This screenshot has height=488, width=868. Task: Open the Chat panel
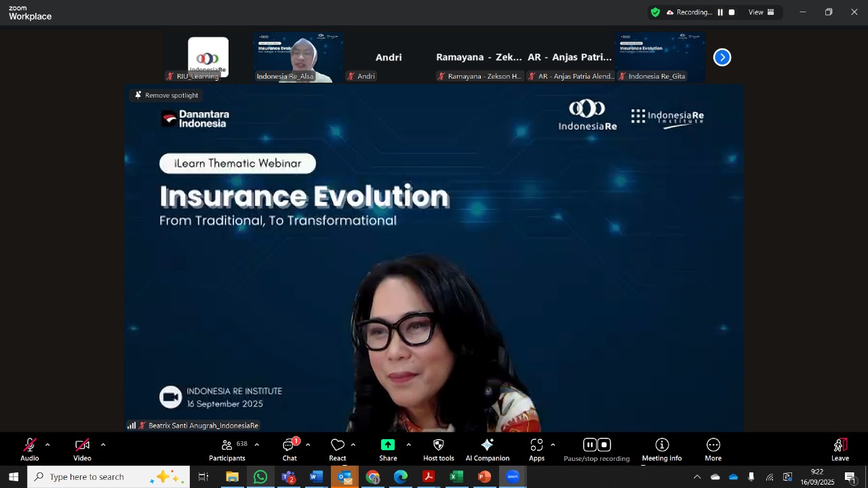coord(290,449)
